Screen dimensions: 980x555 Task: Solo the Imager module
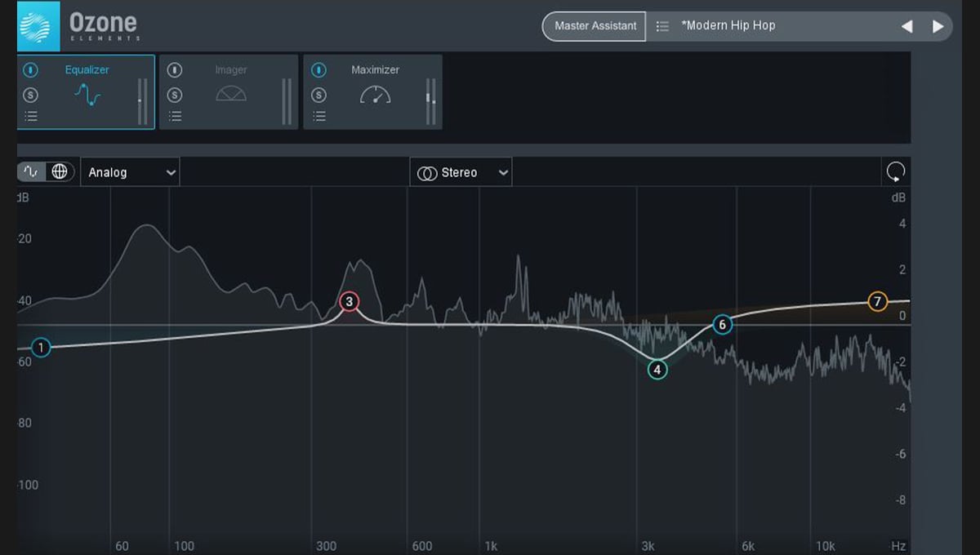174,95
